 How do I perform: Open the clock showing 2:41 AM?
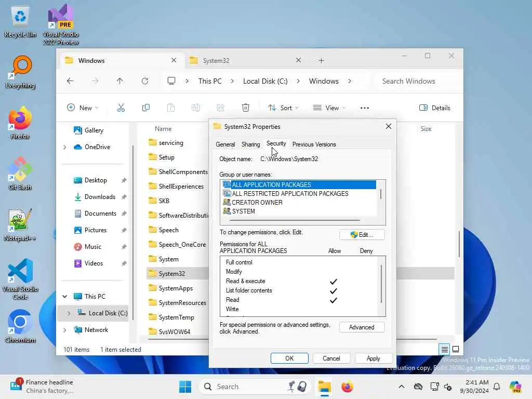(x=474, y=387)
